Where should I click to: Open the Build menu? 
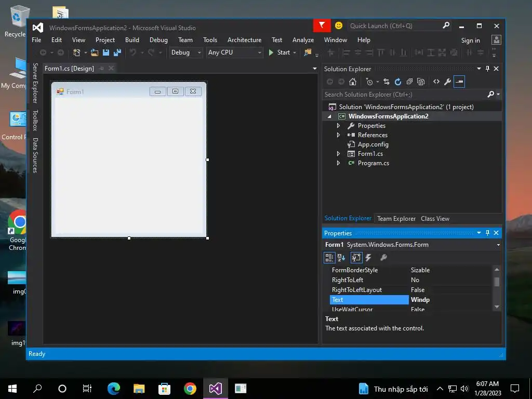(x=132, y=40)
